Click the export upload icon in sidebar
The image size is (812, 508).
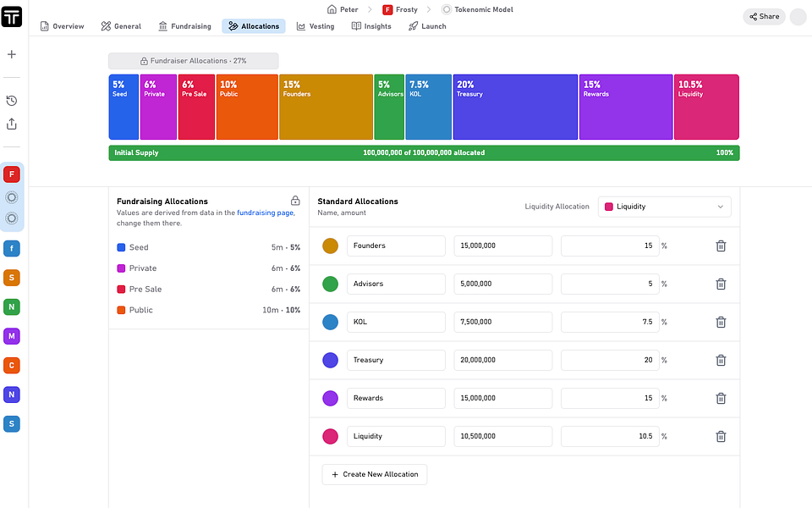pos(12,124)
